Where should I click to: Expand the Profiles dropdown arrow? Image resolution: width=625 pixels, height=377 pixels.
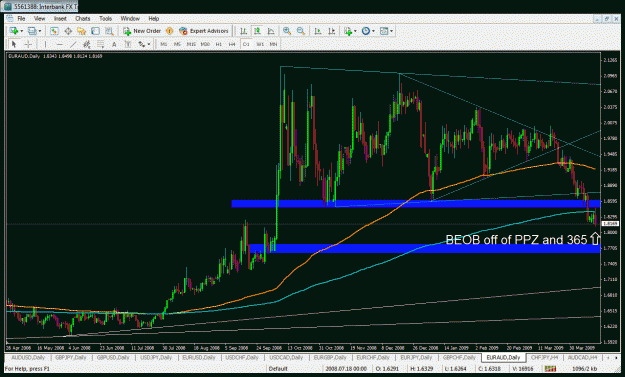(x=40, y=31)
